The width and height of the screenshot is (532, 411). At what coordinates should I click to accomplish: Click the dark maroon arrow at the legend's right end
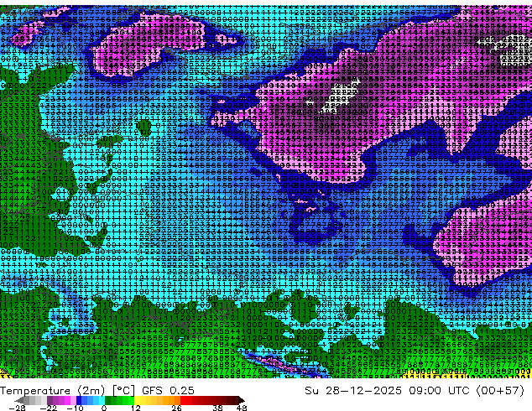[242, 400]
